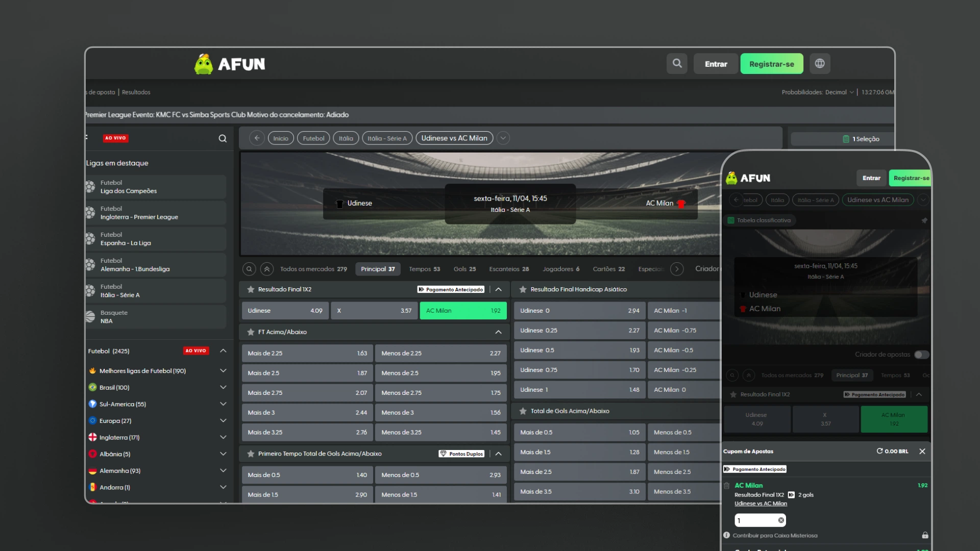The image size is (980, 551).
Task: Expand Melhores ligas de Futebol
Action: [x=223, y=371]
